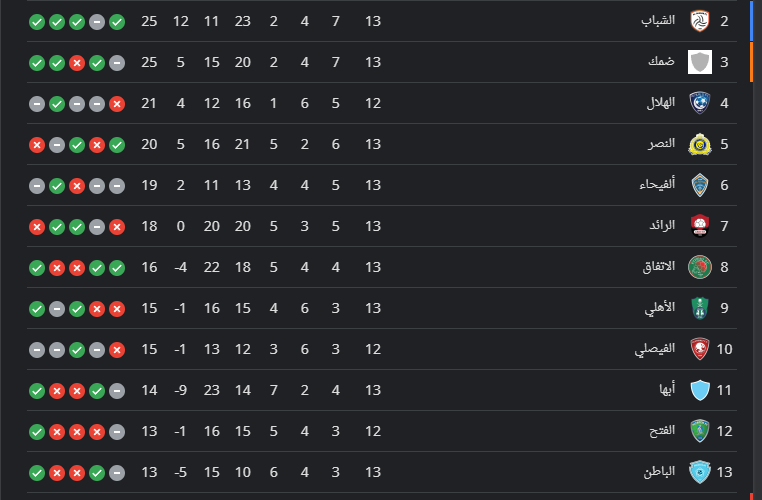Click the Al Ettifaq round green crest
The width and height of the screenshot is (762, 500).
[x=700, y=267]
